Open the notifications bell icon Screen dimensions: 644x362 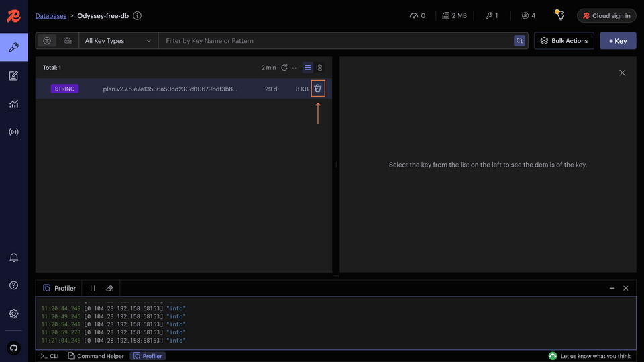[13, 257]
